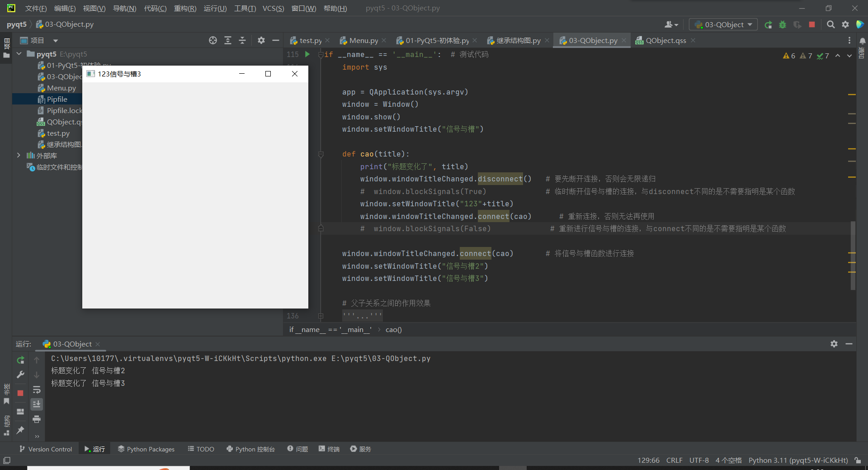Toggle the Bookmarks side tool window

[x=6, y=394]
